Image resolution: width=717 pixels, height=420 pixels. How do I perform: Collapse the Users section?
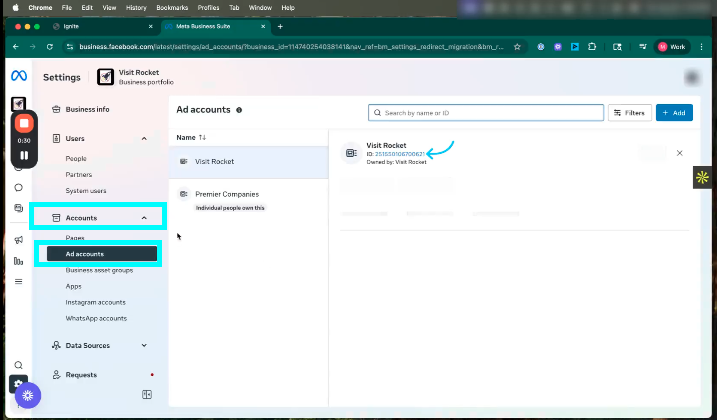pyautogui.click(x=144, y=138)
